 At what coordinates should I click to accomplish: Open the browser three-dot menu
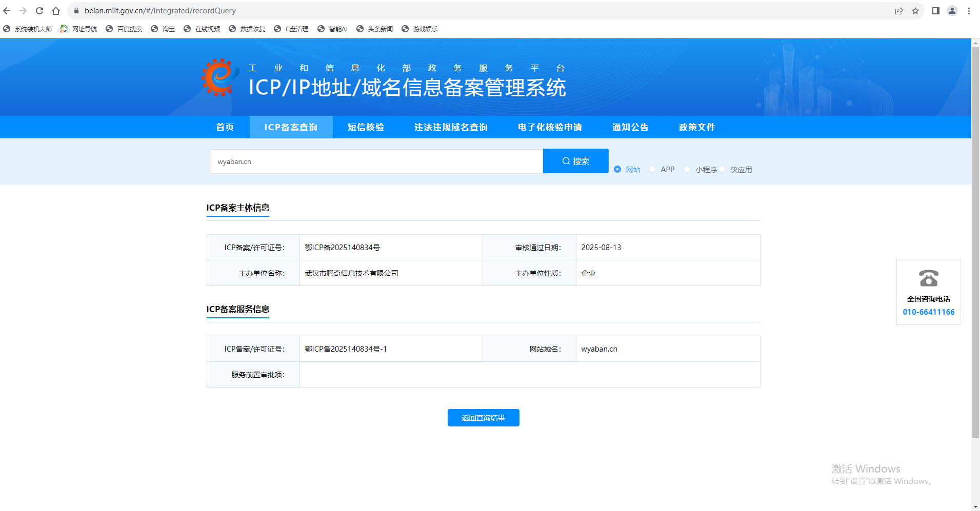click(x=969, y=11)
